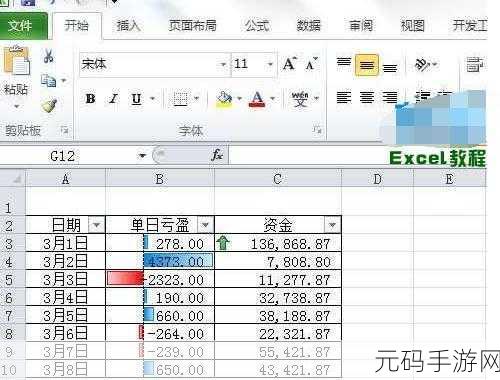Click the Cut scissors icon

click(x=49, y=56)
